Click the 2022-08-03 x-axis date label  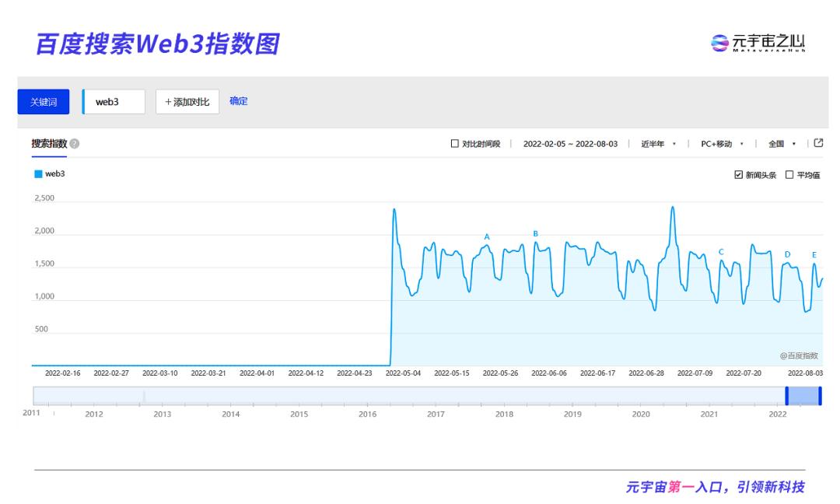pos(805,373)
